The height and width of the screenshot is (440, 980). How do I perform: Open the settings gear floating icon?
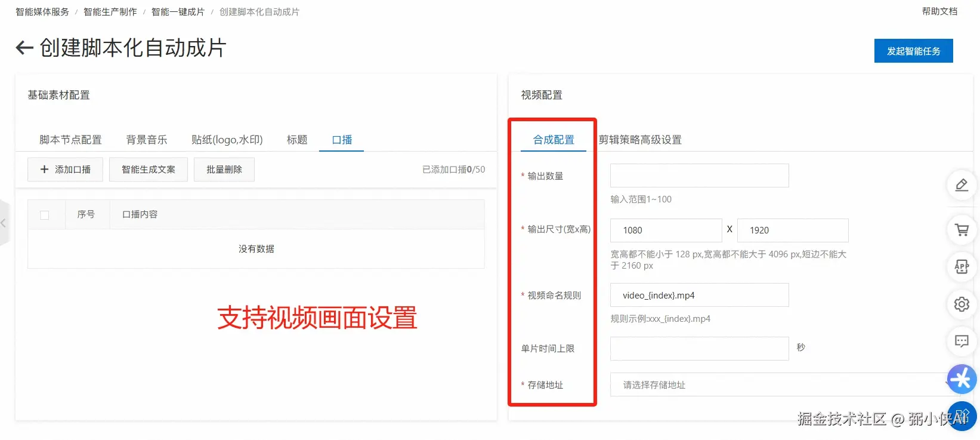point(962,304)
